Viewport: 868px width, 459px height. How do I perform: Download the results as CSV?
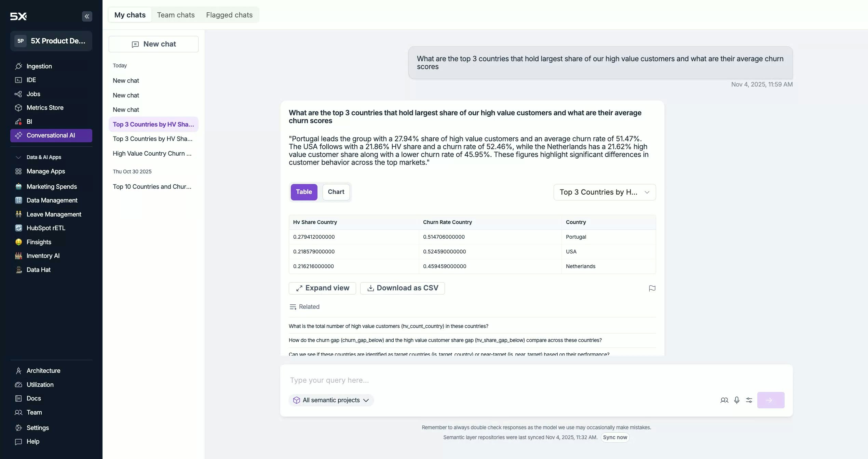coord(402,288)
